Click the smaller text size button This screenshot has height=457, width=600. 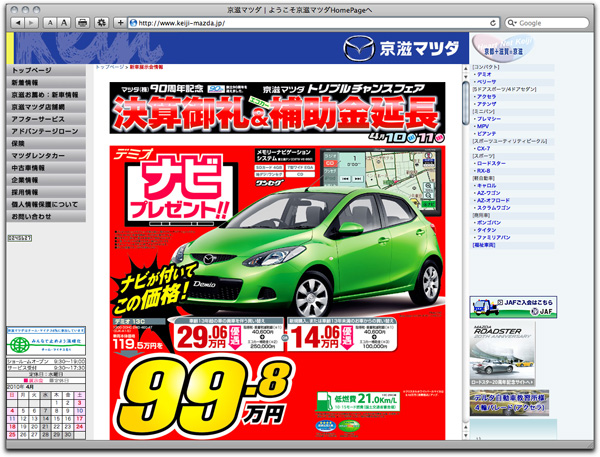[51, 22]
